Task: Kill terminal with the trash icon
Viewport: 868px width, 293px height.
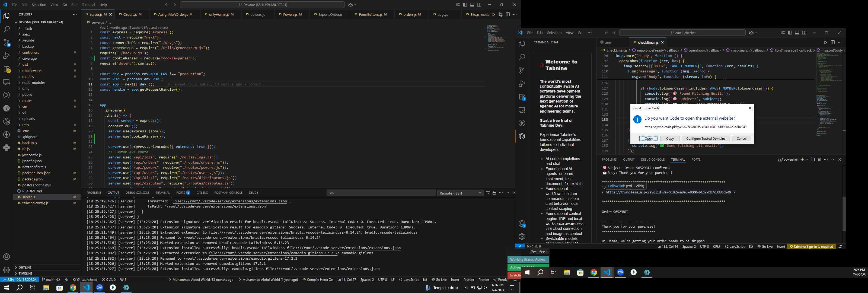Action: [819, 160]
